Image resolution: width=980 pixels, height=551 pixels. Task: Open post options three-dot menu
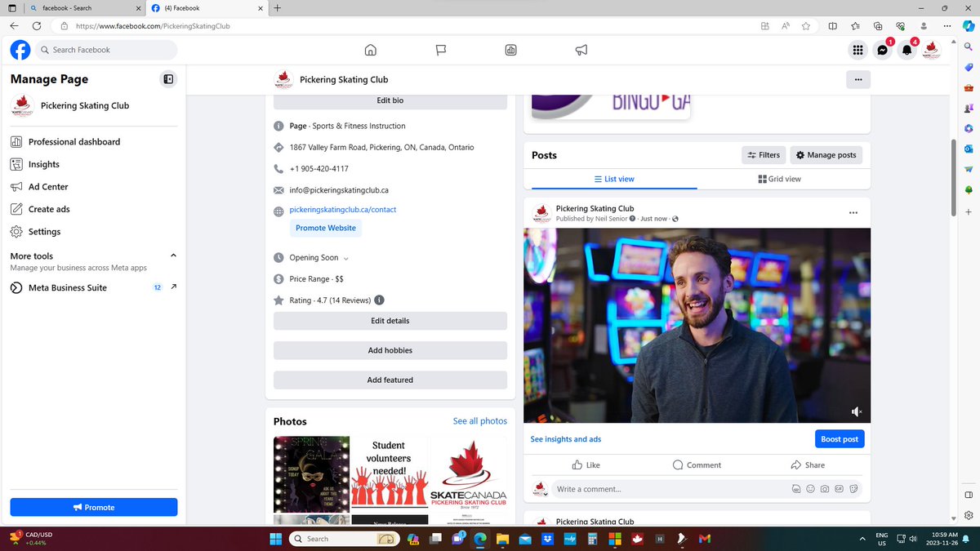tap(853, 213)
